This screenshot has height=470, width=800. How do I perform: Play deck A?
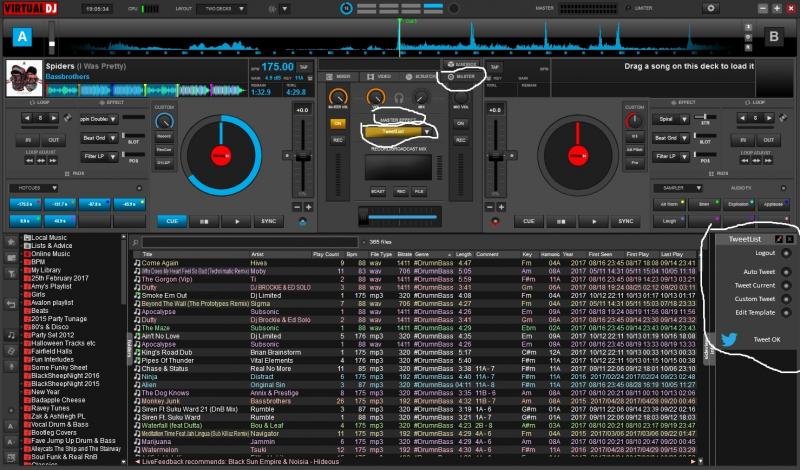pyautogui.click(x=237, y=221)
